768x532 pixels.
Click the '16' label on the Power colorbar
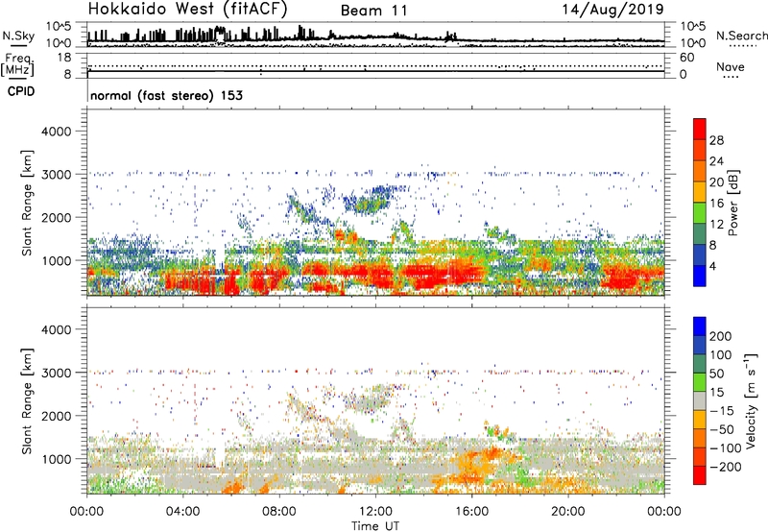point(716,204)
